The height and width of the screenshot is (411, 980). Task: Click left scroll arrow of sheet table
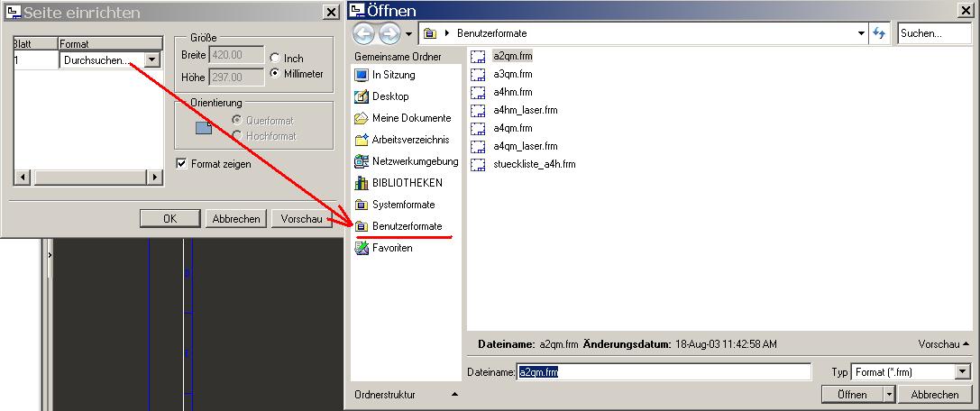(x=23, y=178)
